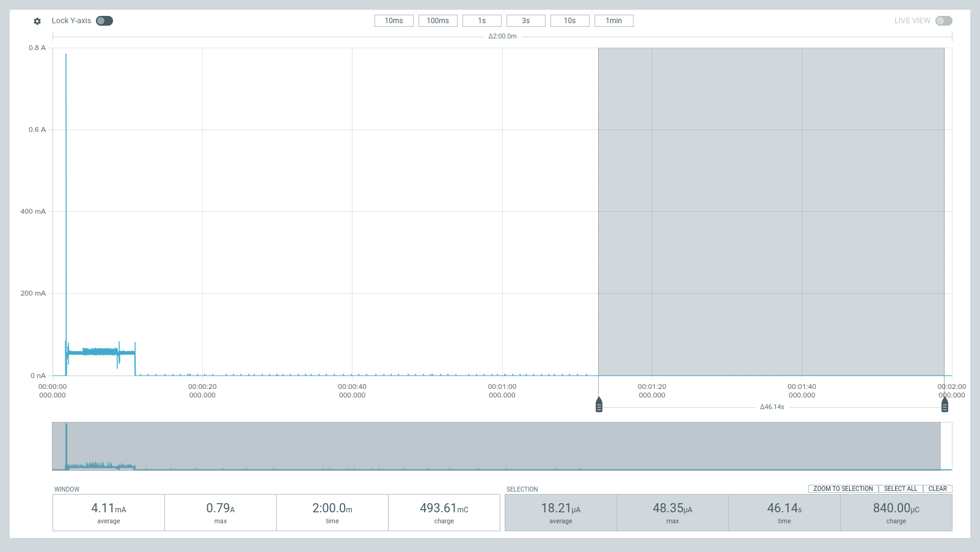Click CLEAR to remove the selection
Image resolution: width=980 pixels, height=552 pixels.
(937, 488)
